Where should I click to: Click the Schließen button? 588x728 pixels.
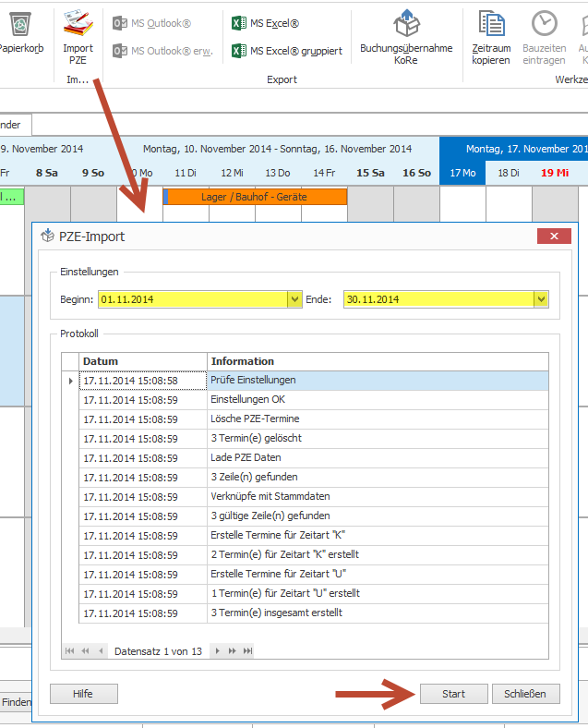tap(525, 694)
